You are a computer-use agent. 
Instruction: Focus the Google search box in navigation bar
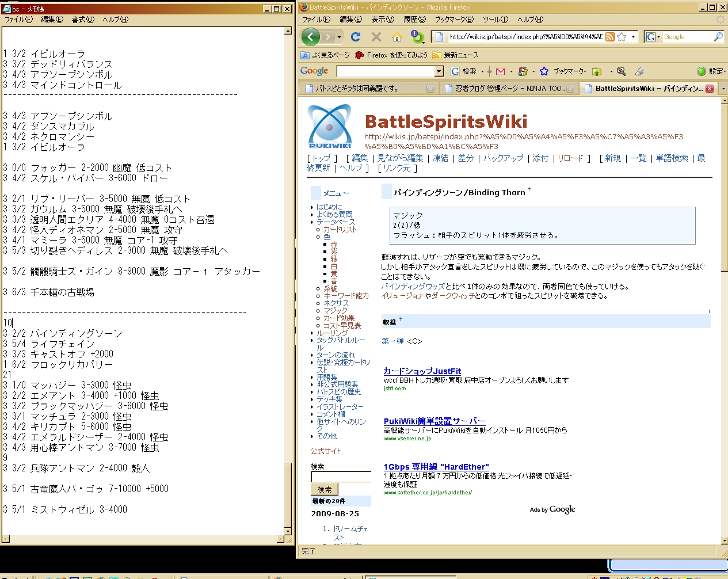pyautogui.click(x=687, y=37)
